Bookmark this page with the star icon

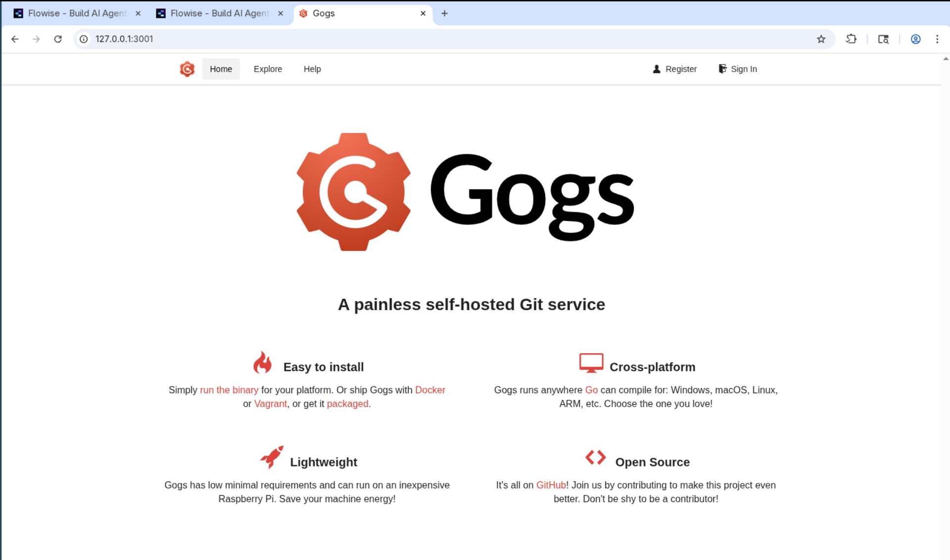click(821, 39)
